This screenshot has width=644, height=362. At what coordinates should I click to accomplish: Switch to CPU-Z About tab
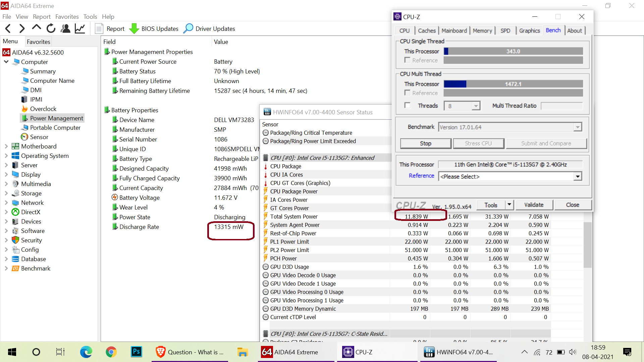[x=575, y=31]
